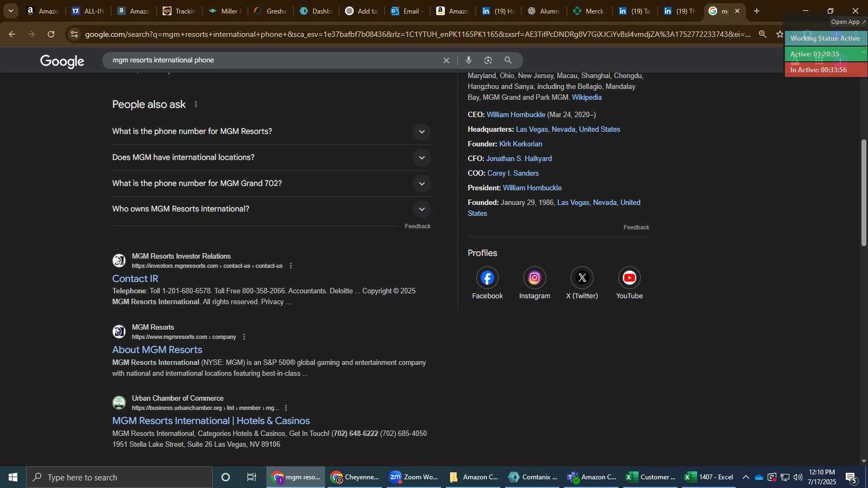Open notifications center icon
Image resolution: width=868 pixels, height=488 pixels.
(851, 478)
